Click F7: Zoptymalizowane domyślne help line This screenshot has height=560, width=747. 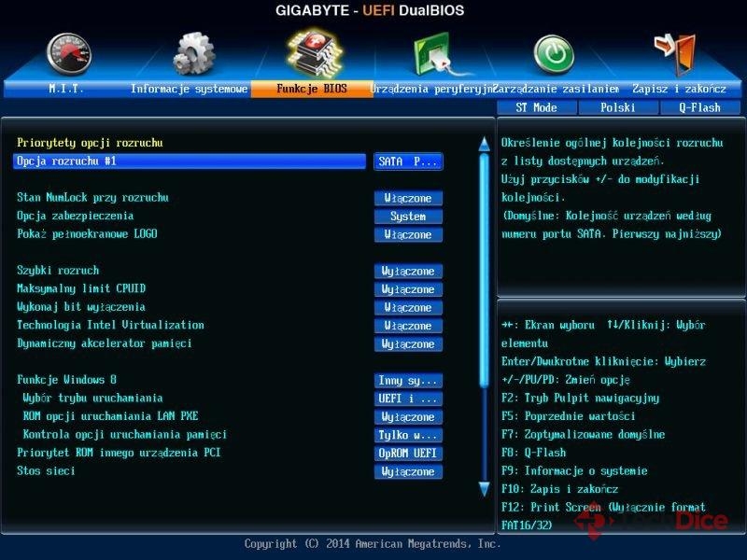click(583, 434)
